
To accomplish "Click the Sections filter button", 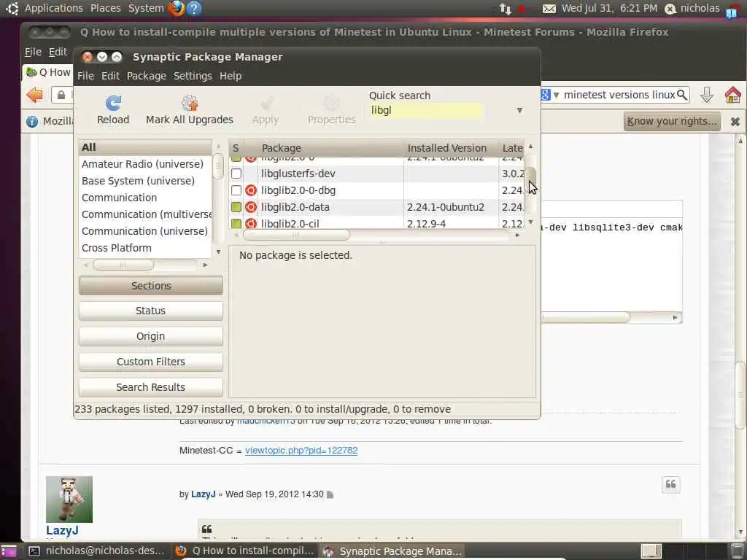I will pyautogui.click(x=151, y=286).
